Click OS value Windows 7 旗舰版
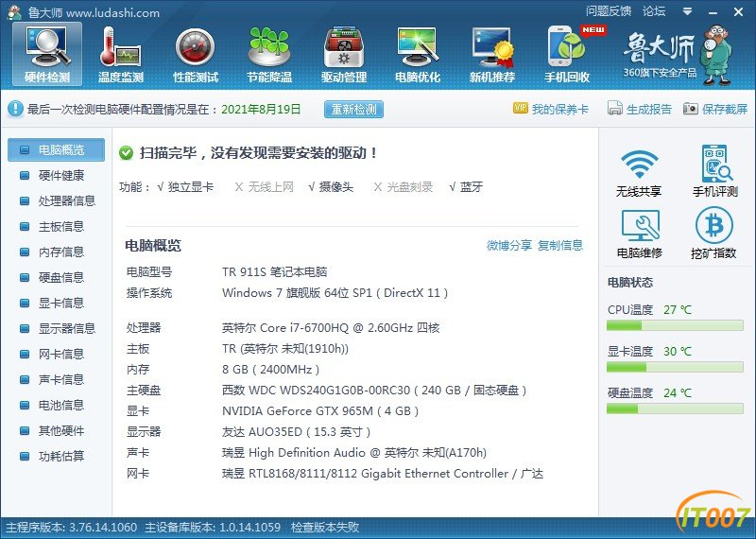 [x=335, y=293]
